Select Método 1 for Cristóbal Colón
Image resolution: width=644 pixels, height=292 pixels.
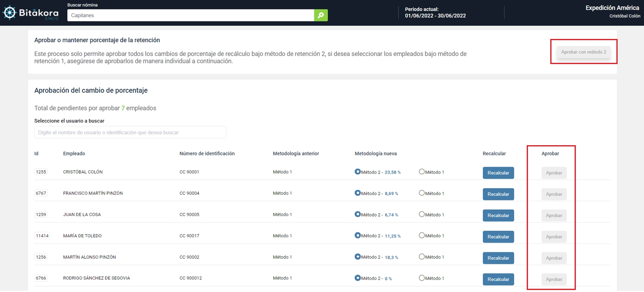tap(422, 172)
